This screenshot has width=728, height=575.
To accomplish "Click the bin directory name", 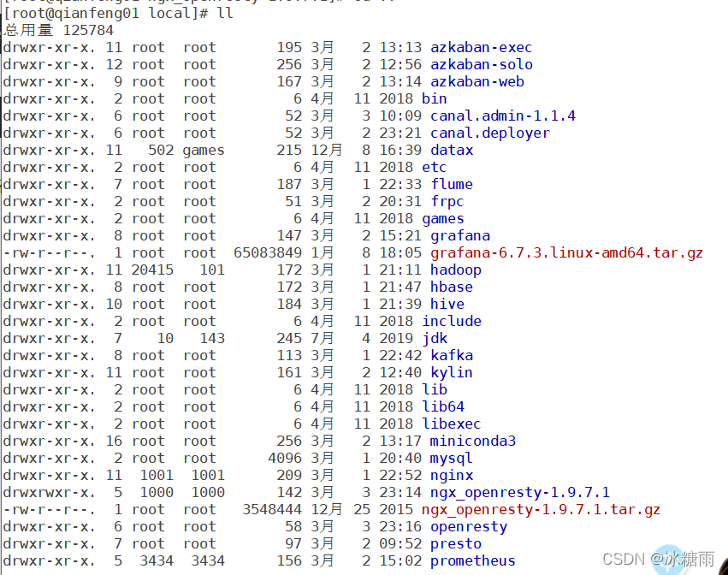I will tap(434, 99).
